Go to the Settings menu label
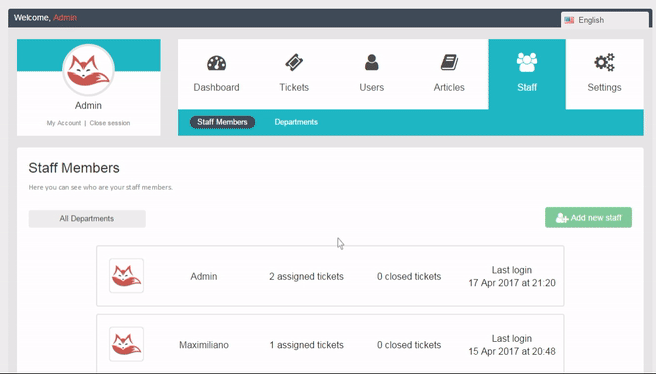 [x=605, y=87]
